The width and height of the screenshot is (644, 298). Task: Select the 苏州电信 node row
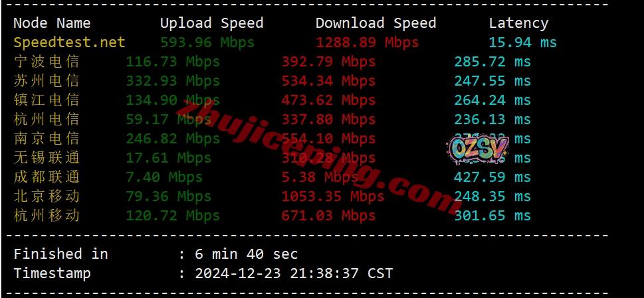[272, 81]
